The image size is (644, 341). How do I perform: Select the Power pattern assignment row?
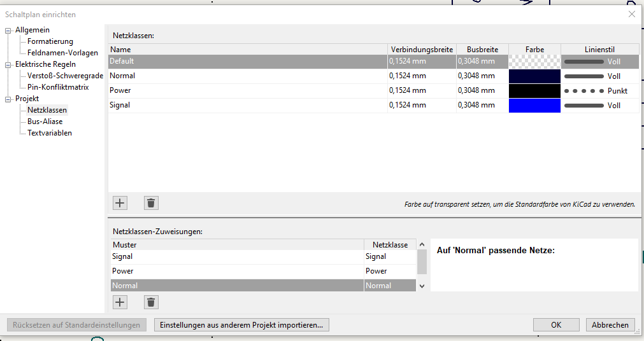pyautogui.click(x=237, y=271)
